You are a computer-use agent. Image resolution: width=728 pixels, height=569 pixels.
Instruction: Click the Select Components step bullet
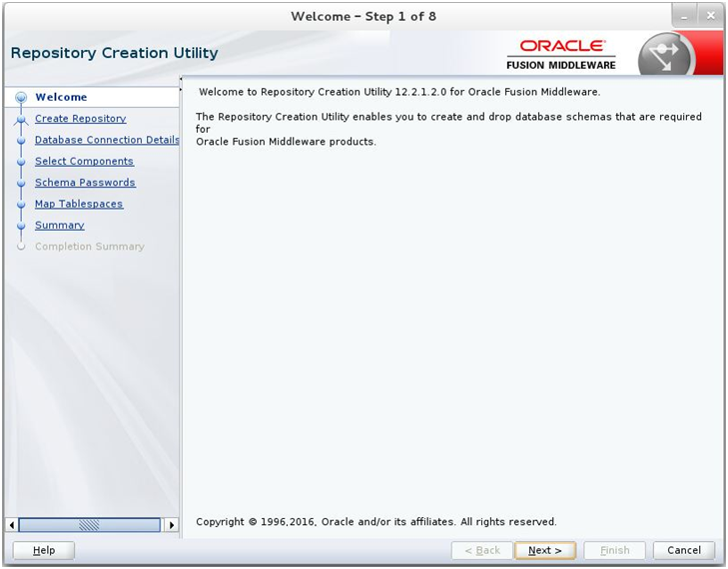click(x=21, y=162)
